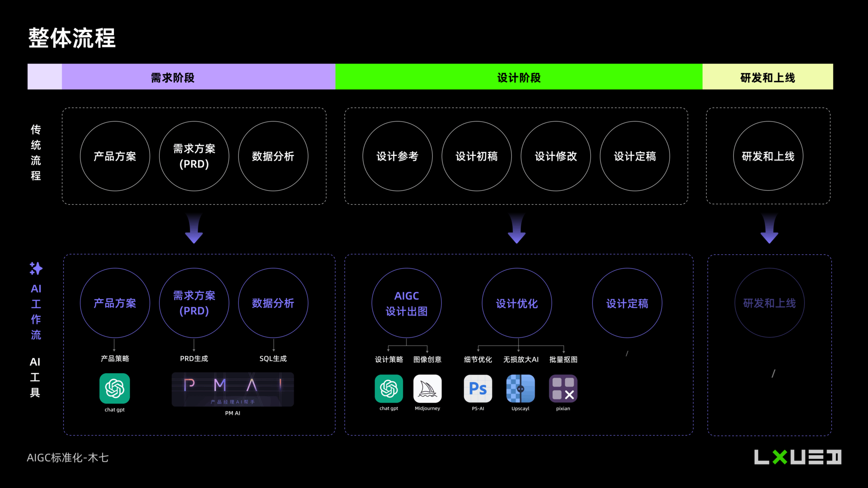Screen dimensions: 868x488
Task: Click the PM AI banner image
Action: click(232, 389)
